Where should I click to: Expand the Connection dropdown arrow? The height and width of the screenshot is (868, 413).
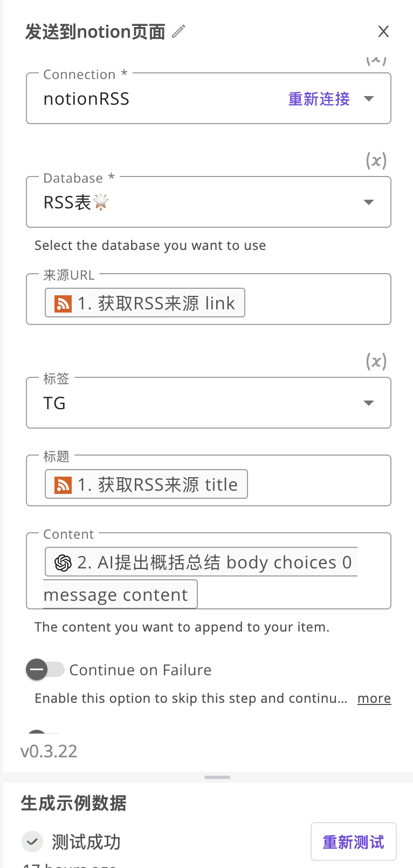[x=369, y=99]
